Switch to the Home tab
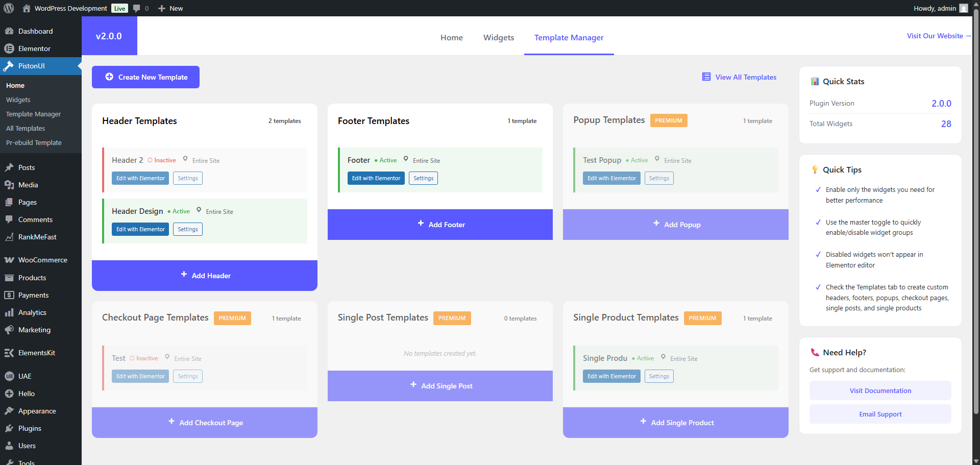The width and height of the screenshot is (980, 465). point(452,37)
